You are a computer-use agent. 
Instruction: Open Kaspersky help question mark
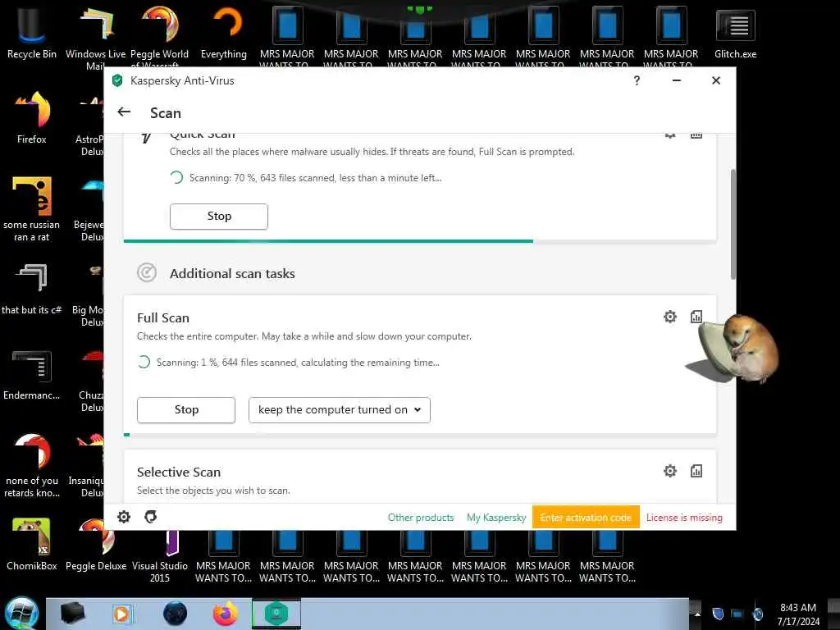coord(637,80)
